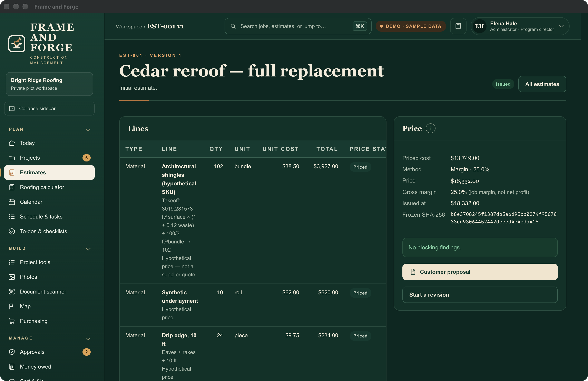Click Priced status for Synthetic underlayment row
This screenshot has height=381, width=588.
pos(360,293)
